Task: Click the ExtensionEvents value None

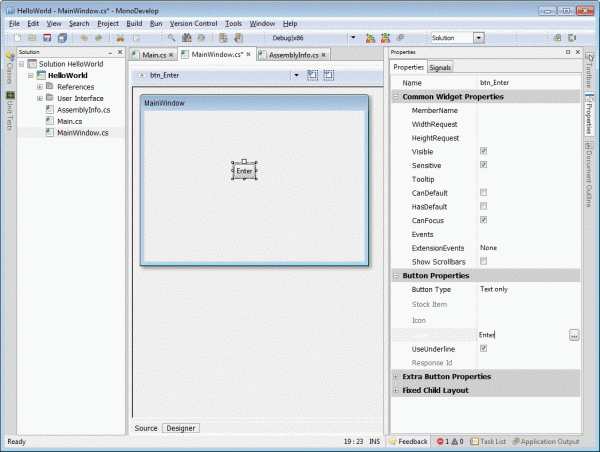Action: (x=488, y=248)
